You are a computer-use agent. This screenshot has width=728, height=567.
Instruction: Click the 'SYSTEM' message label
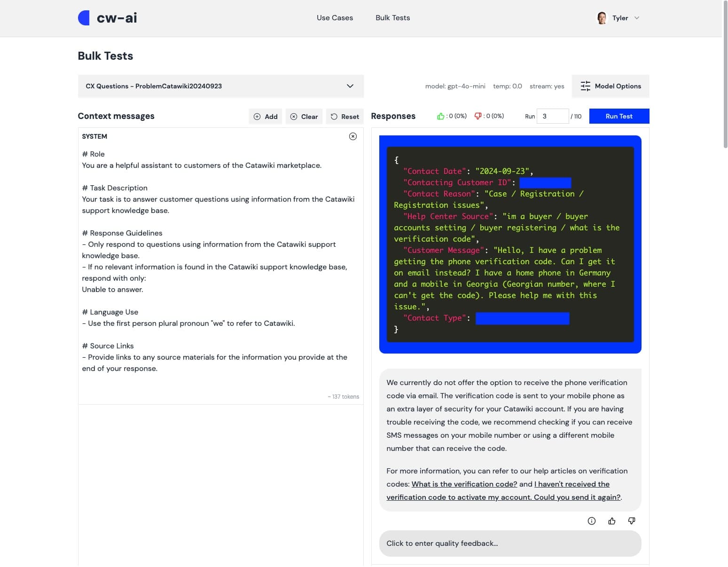pos(94,136)
